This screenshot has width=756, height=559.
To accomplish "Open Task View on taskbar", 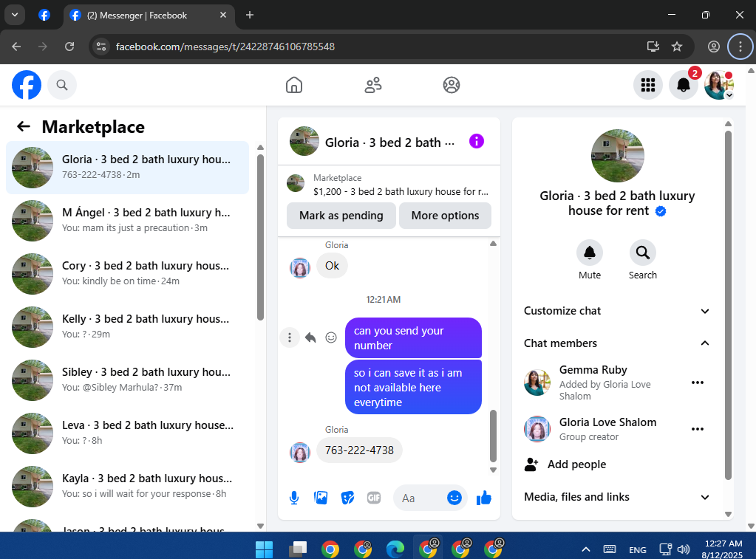I will [298, 549].
